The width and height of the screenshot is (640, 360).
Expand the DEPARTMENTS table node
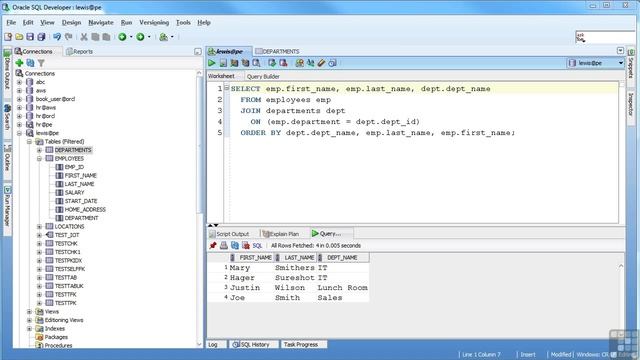click(40, 150)
